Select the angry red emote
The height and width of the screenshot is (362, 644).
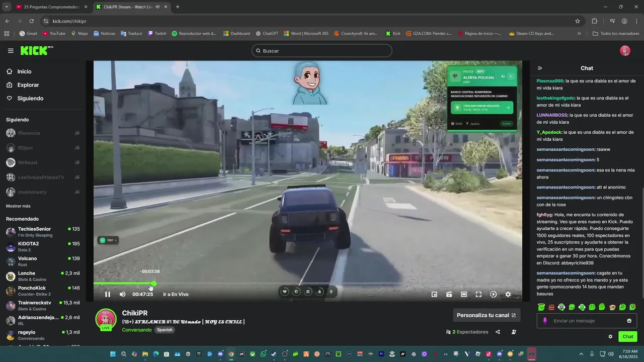point(551,307)
